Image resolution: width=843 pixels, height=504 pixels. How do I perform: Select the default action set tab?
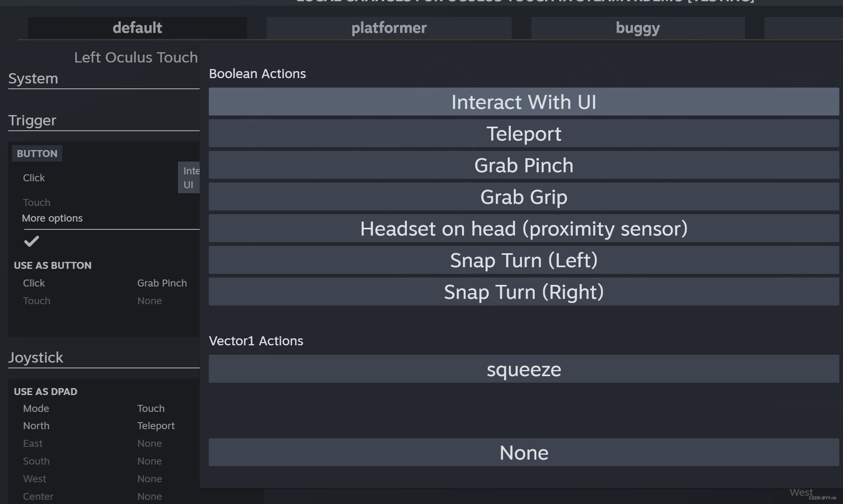[137, 28]
